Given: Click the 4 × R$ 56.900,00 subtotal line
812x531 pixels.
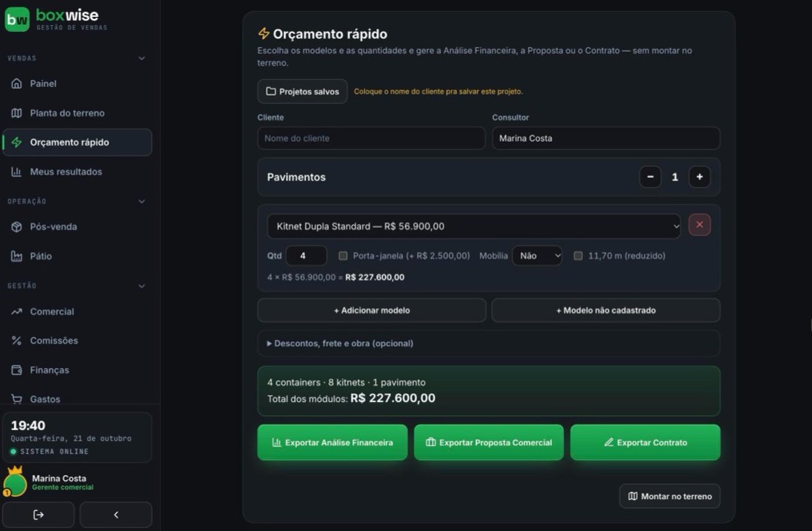Looking at the screenshot, I should 336,277.
